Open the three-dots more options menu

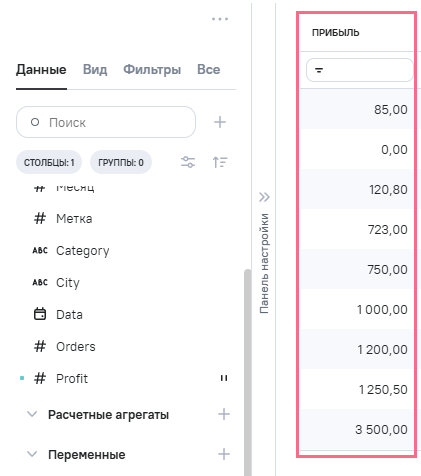pyautogui.click(x=220, y=19)
